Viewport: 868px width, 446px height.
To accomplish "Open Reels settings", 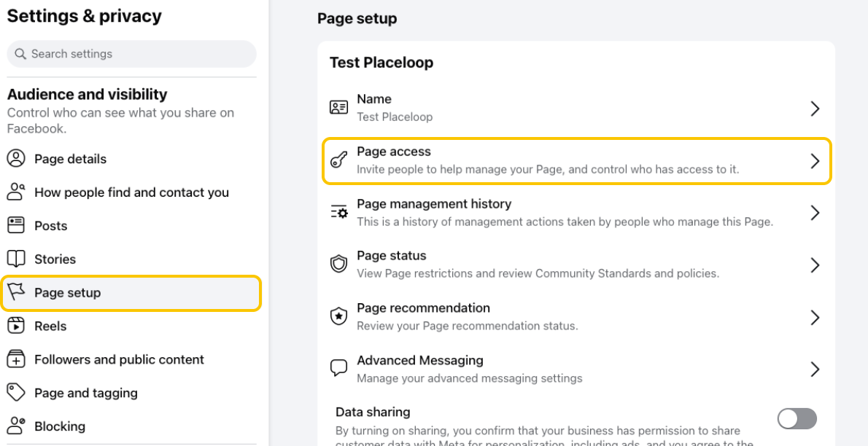I will (x=131, y=326).
